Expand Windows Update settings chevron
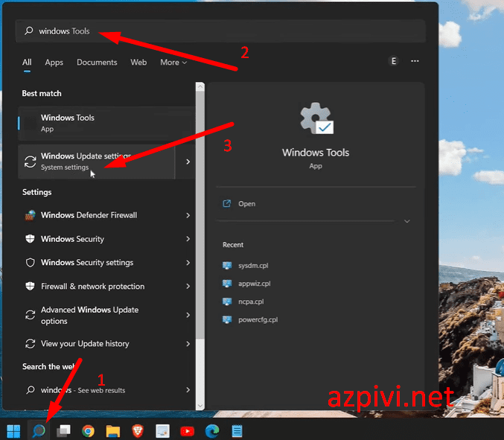The height and width of the screenshot is (440, 504). pyautogui.click(x=188, y=162)
